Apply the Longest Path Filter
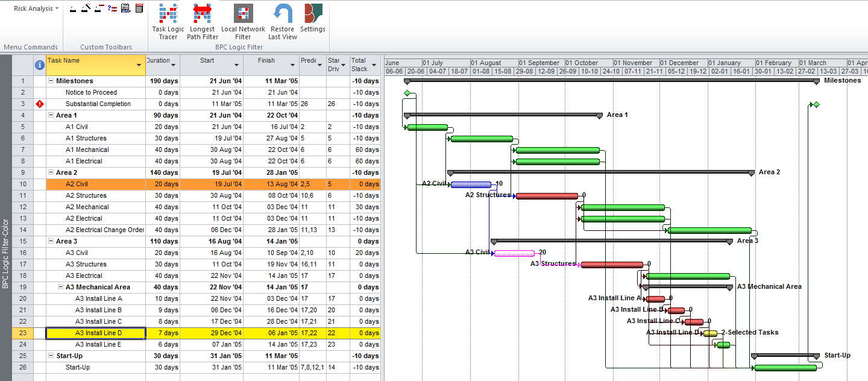 202,21
